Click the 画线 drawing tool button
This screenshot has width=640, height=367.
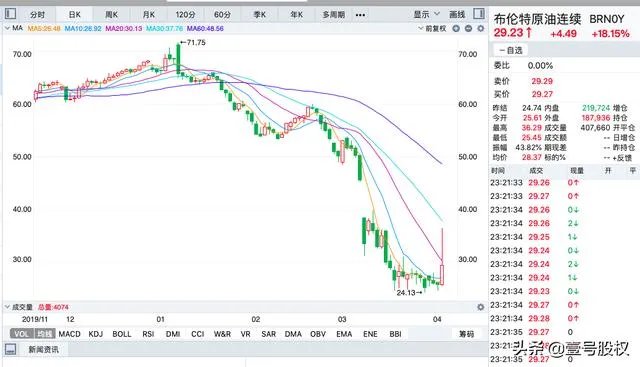point(457,15)
